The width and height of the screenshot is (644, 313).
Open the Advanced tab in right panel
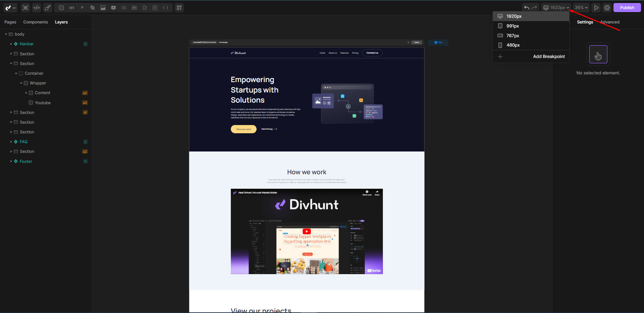tap(610, 22)
